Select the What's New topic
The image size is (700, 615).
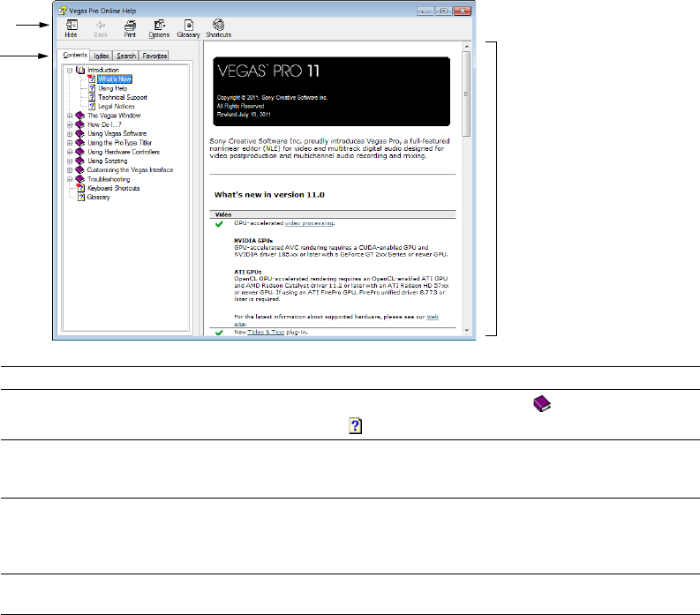tap(115, 79)
